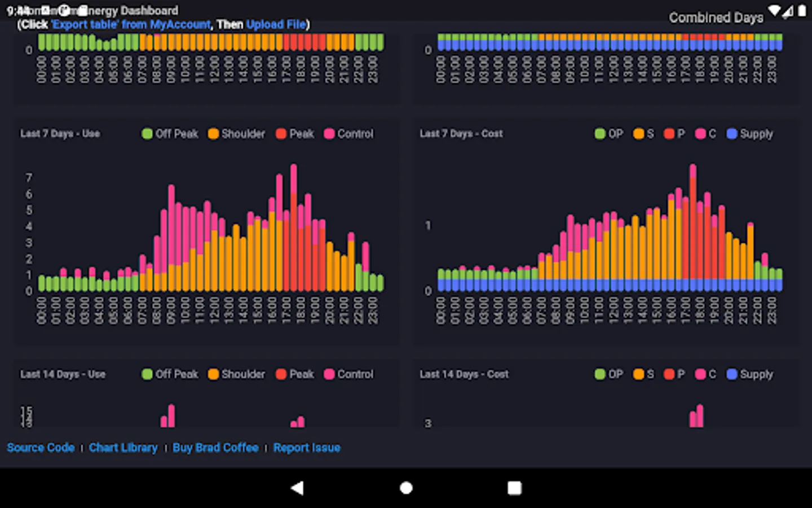Toggle C in Last 14 Days Cost legend
The height and width of the screenshot is (508, 812).
706,374
